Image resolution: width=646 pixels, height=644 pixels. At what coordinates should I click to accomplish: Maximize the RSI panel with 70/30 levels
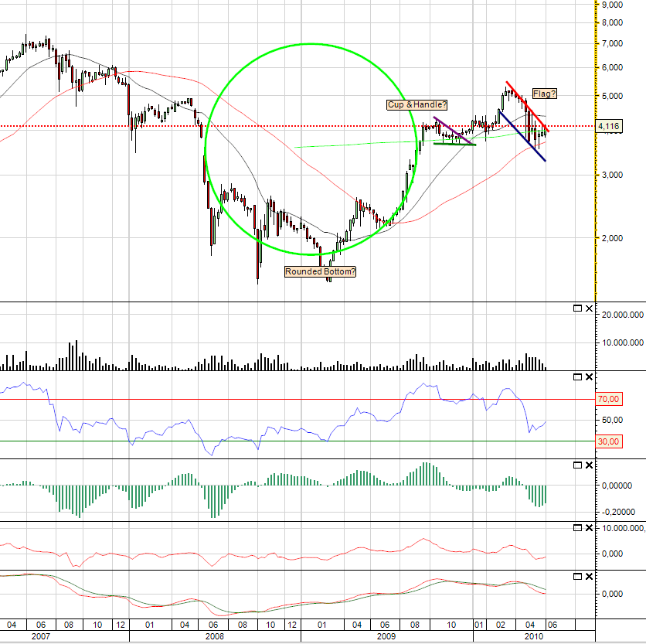click(577, 377)
